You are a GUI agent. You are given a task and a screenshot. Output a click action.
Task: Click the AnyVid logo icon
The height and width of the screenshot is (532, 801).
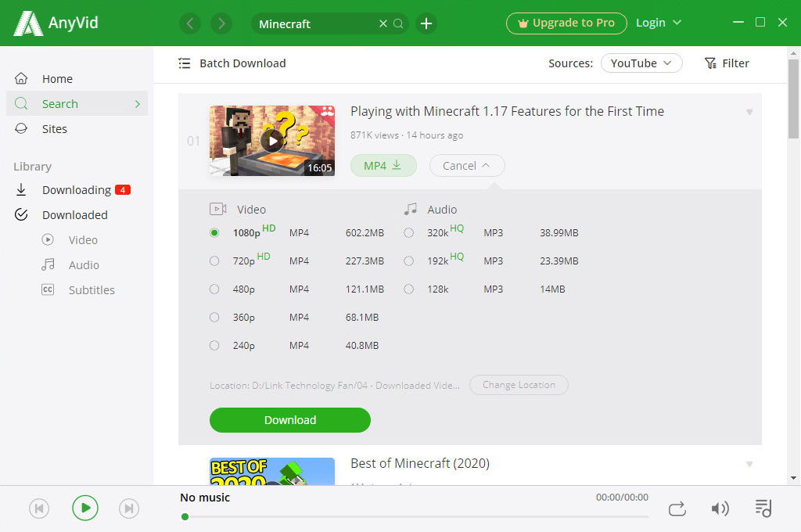(27, 23)
